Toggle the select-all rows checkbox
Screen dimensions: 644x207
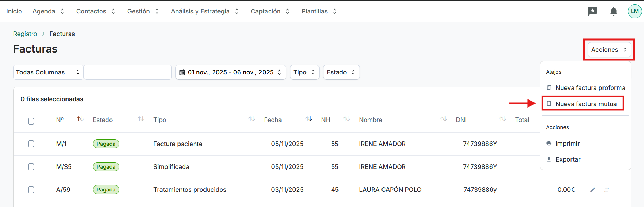click(31, 121)
